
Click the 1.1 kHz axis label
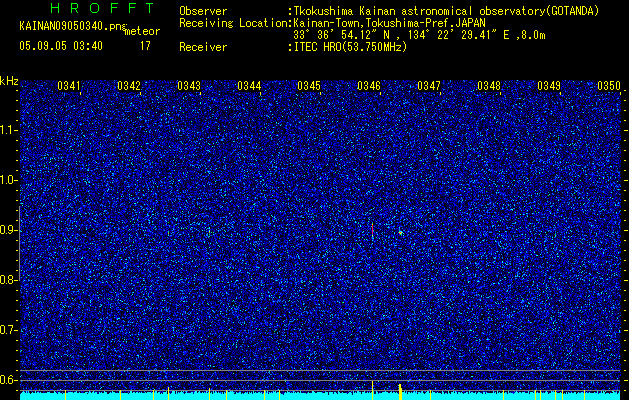[8, 130]
